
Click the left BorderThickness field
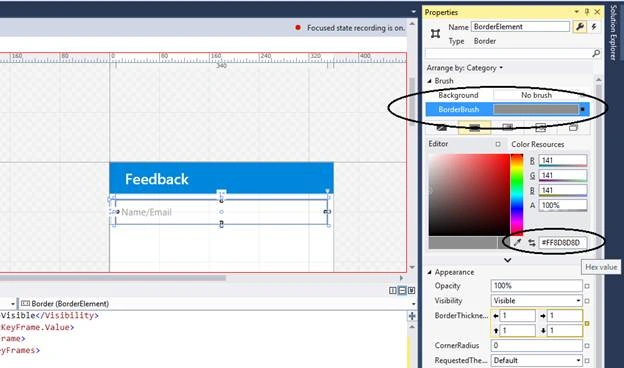pos(517,316)
